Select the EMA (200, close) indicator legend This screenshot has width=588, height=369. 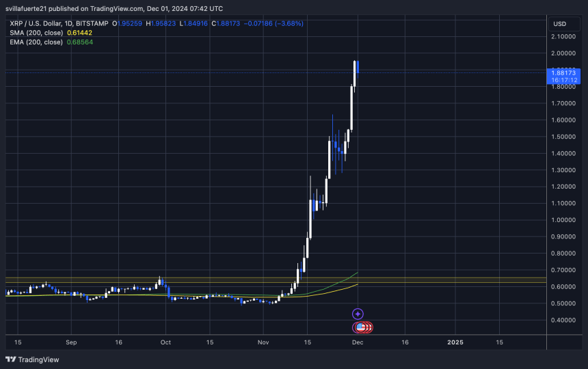click(36, 42)
